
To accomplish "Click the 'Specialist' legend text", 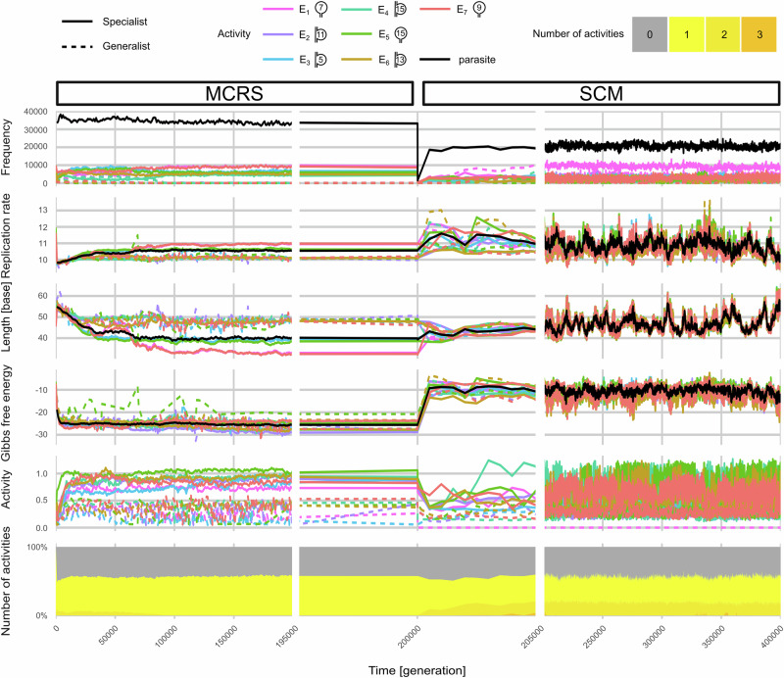I will click(125, 22).
